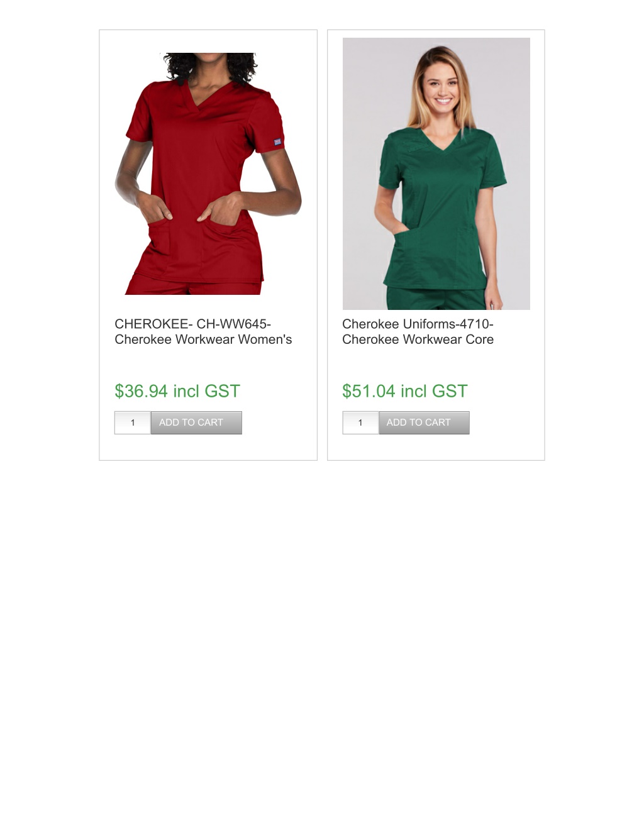The width and height of the screenshot is (644, 833).
Task: Select the $36.94 incl GST price
Action: point(177,391)
